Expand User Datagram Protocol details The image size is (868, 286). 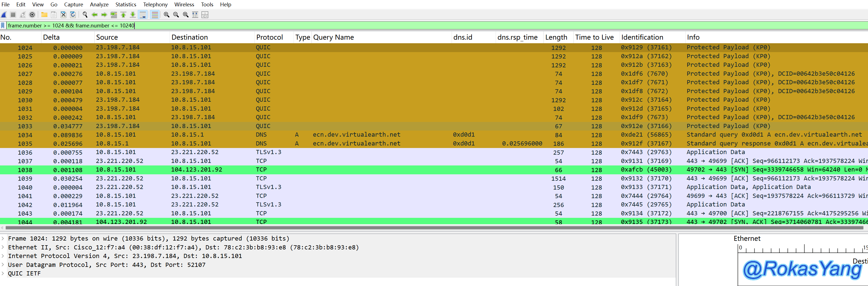click(3, 265)
